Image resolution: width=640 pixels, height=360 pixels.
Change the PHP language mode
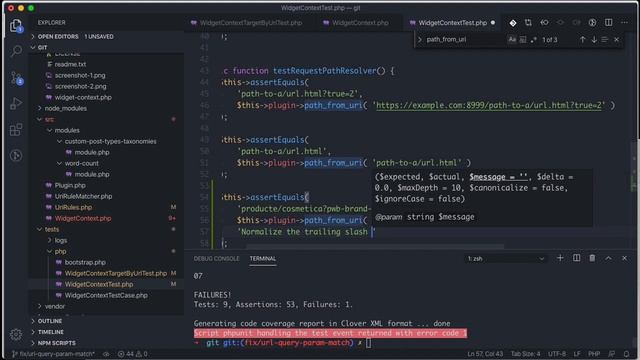tap(594, 354)
